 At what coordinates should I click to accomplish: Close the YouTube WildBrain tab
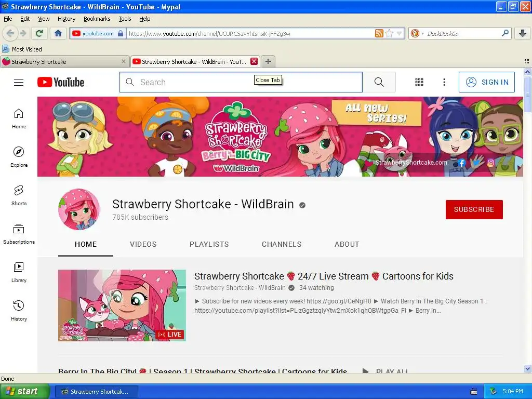254,61
